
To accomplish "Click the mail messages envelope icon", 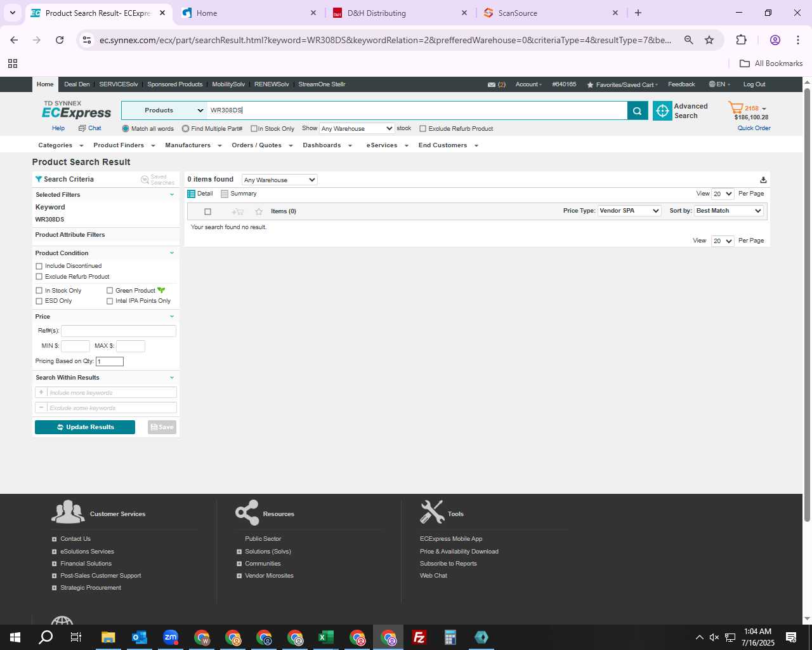I will [492, 84].
